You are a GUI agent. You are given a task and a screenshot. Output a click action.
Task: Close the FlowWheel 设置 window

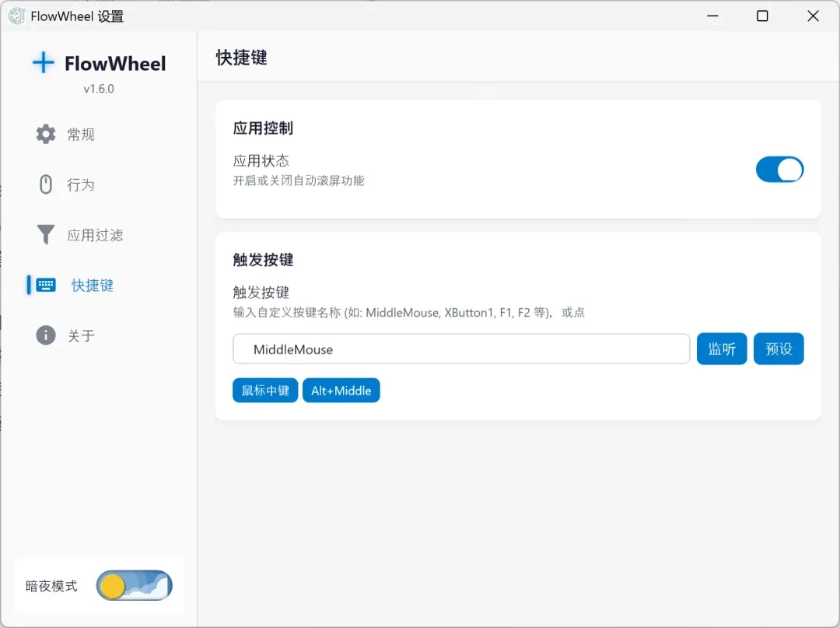[813, 16]
